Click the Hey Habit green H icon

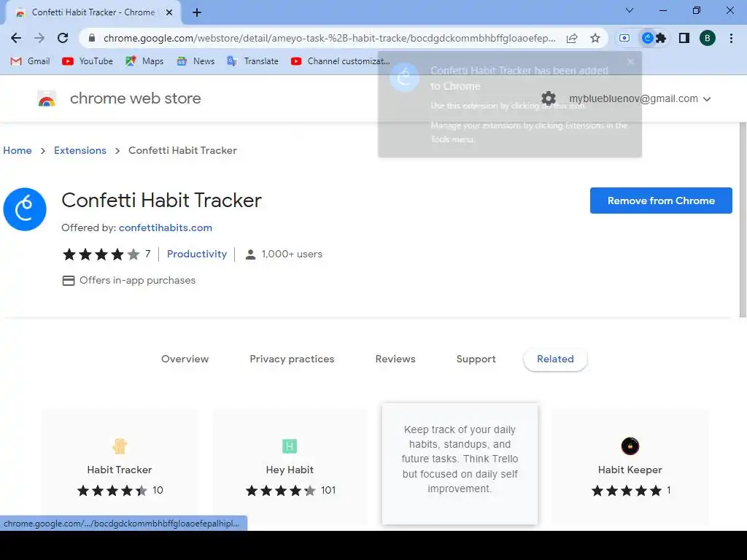pos(290,446)
